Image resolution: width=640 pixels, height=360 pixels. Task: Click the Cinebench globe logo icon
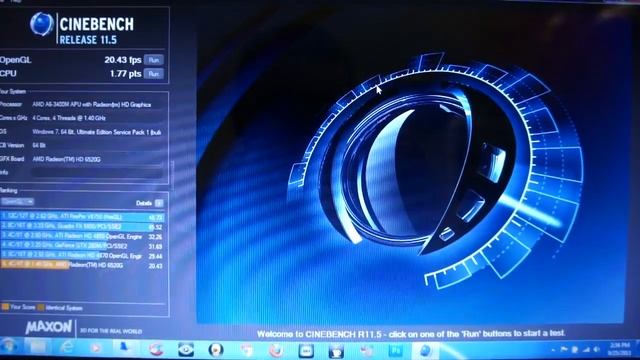pos(42,24)
